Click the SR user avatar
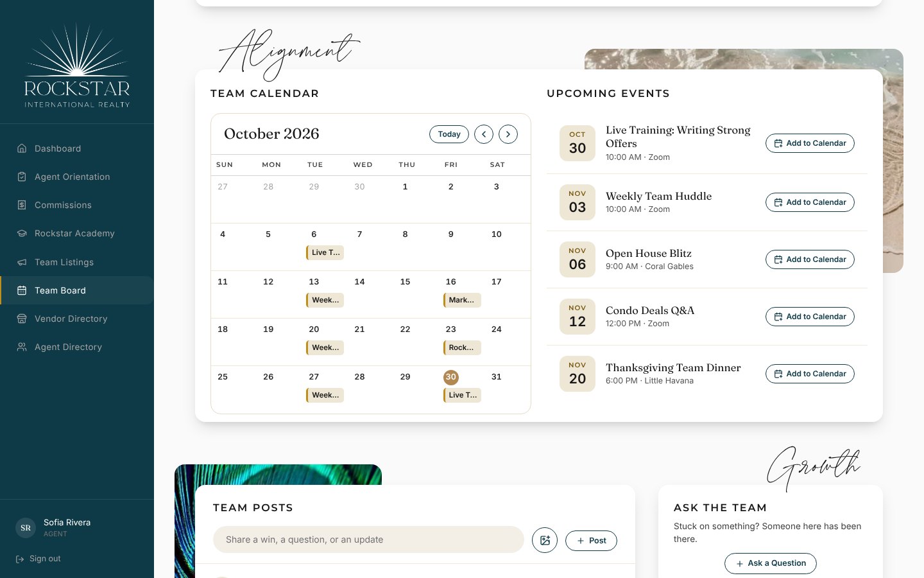The height and width of the screenshot is (578, 924). tap(26, 528)
